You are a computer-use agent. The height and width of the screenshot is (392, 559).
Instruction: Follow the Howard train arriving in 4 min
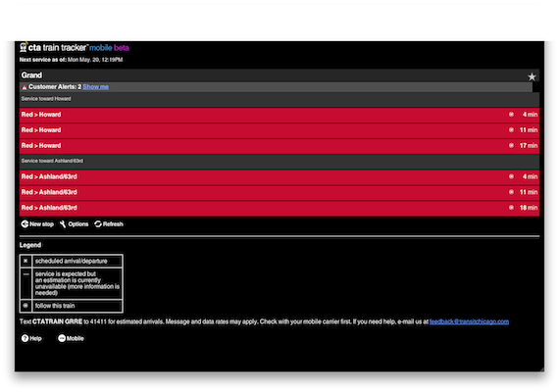coord(511,115)
